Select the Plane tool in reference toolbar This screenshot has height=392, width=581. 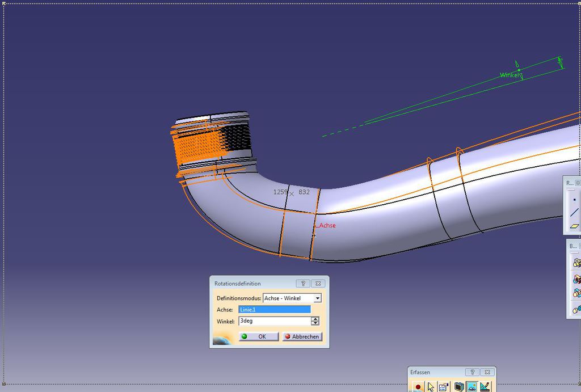pos(574,226)
